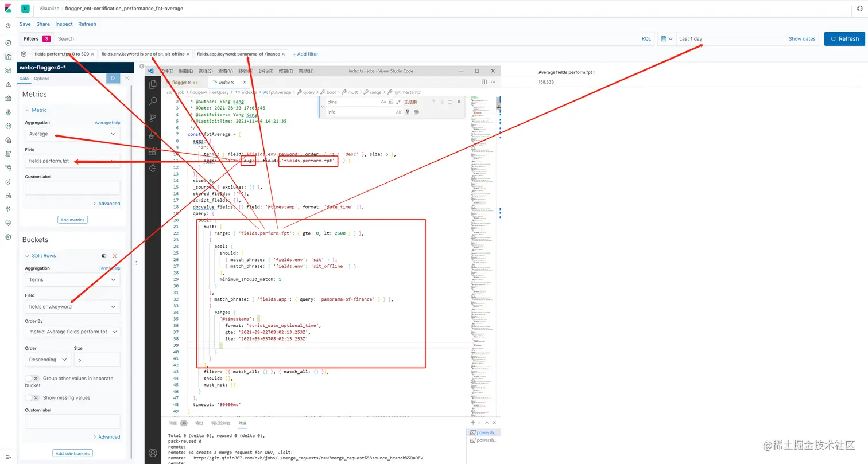Open Discover from the Kibana sidebar compass icon
This screenshot has height=464, width=868.
tap(9, 42)
